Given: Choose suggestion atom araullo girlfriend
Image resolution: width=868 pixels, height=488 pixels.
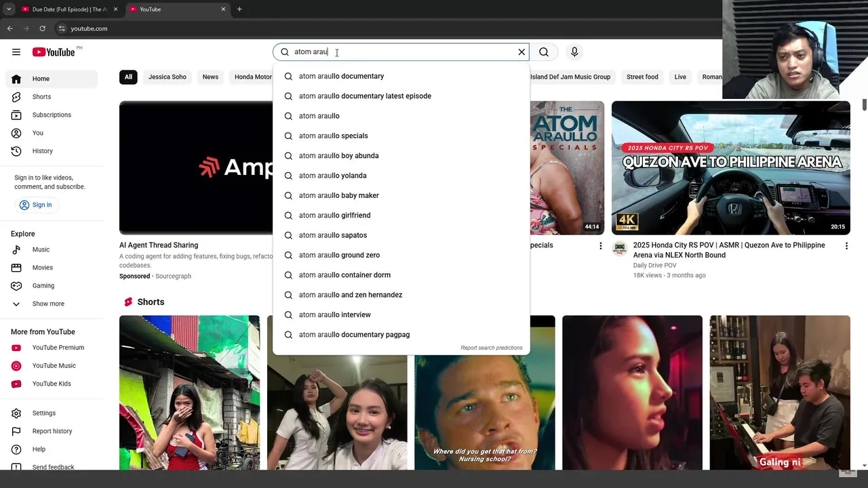Looking at the screenshot, I should coord(401,216).
